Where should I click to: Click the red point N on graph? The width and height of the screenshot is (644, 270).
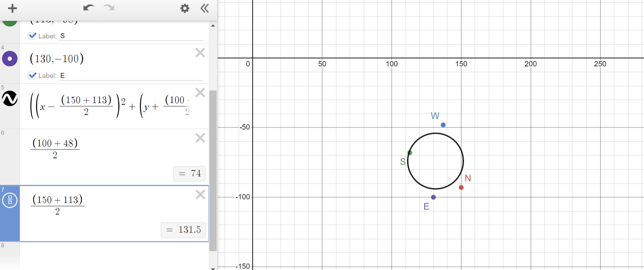click(x=461, y=188)
